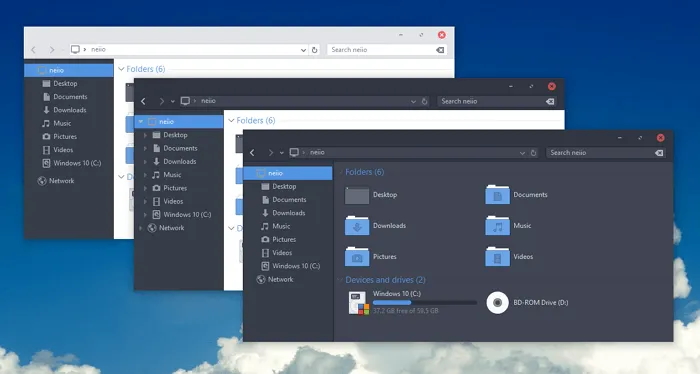
Task: Expand Music node in middle window tree
Action: 145,175
